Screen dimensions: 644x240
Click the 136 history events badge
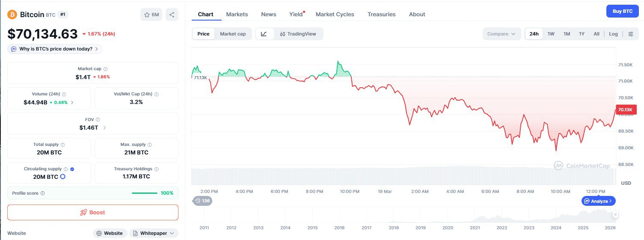coord(202,201)
